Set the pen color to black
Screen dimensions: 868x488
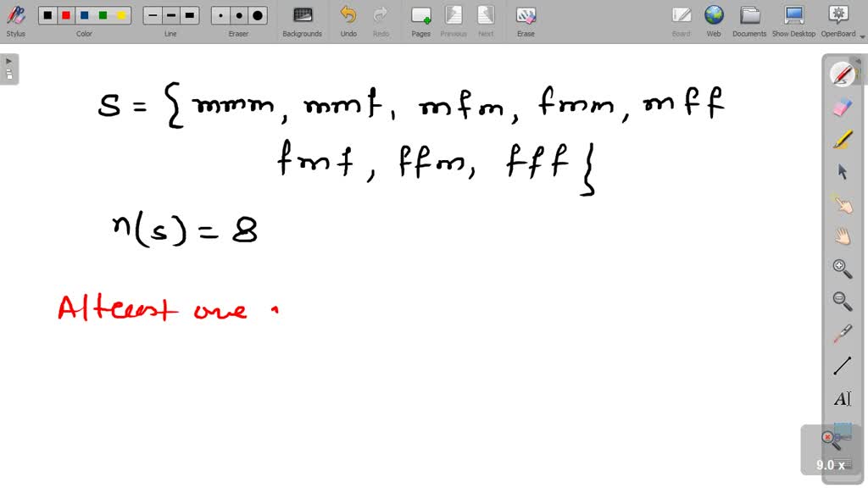[48, 15]
